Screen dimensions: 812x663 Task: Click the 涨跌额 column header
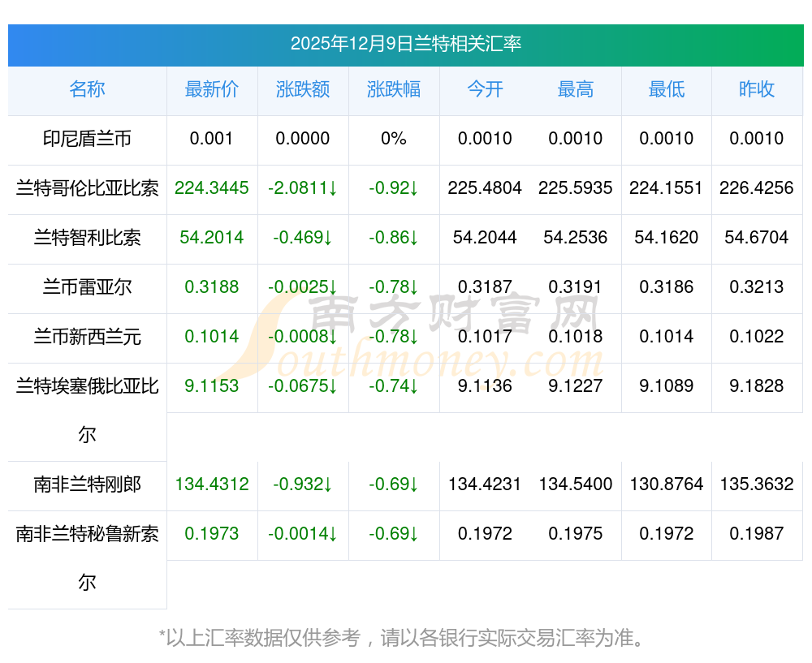pyautogui.click(x=303, y=90)
